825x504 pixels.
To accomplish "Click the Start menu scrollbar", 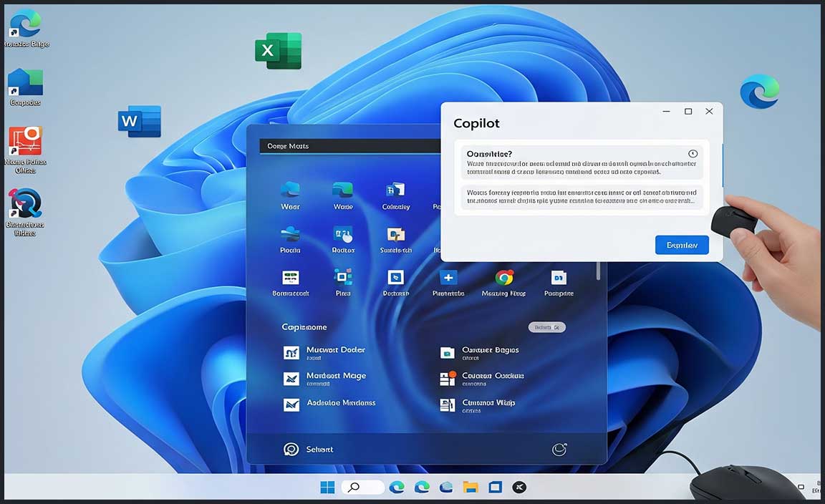I will pos(598,271).
